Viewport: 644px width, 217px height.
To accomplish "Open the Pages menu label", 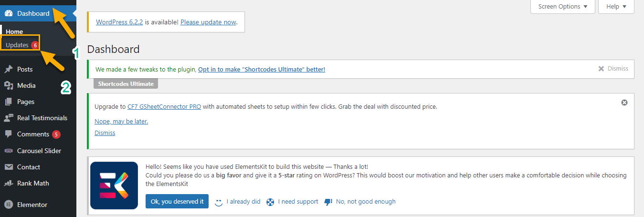I will 26,102.
